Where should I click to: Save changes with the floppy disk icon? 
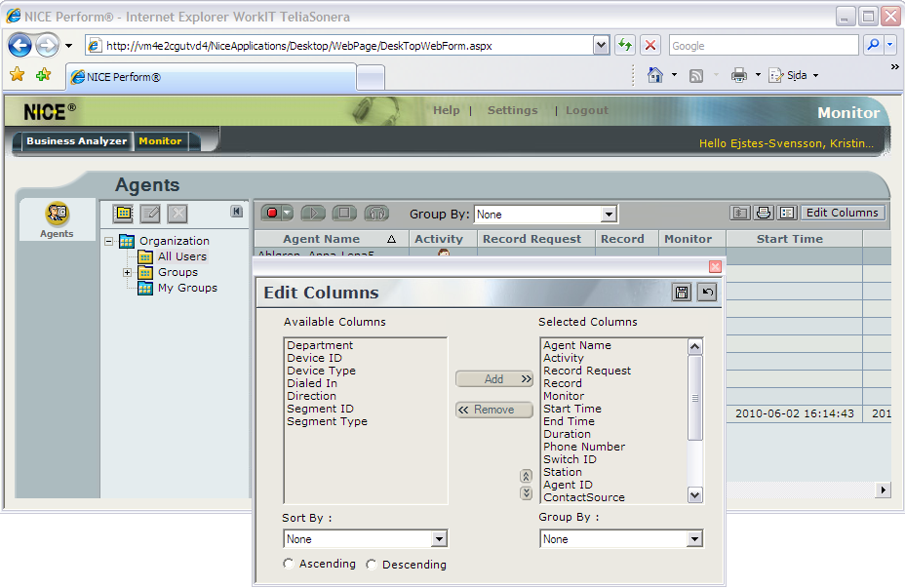tap(681, 292)
